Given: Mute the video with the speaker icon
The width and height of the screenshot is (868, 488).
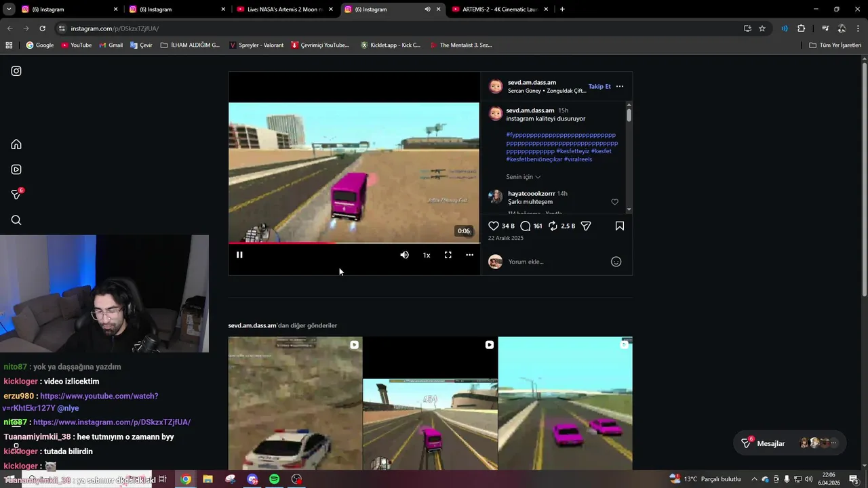Looking at the screenshot, I should (404, 255).
